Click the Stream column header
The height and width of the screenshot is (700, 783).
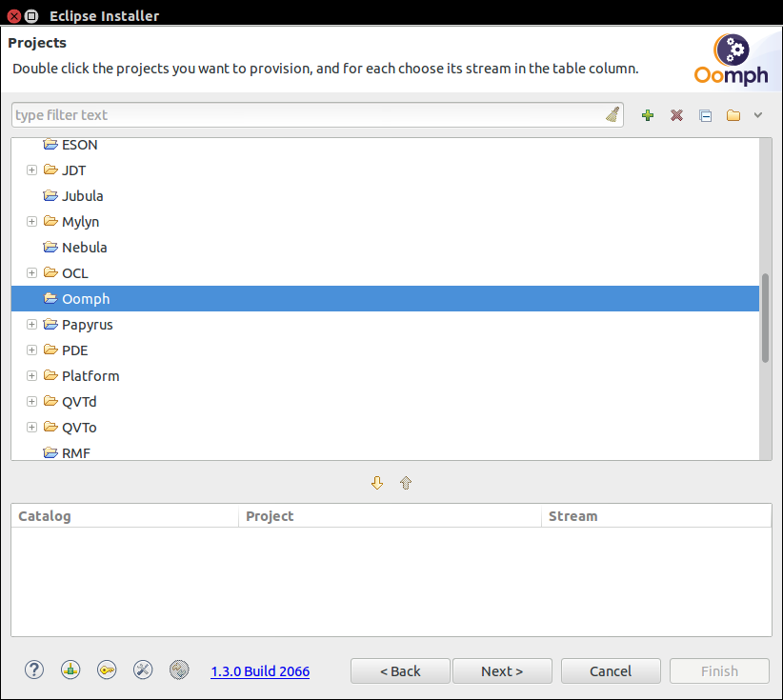pos(656,516)
